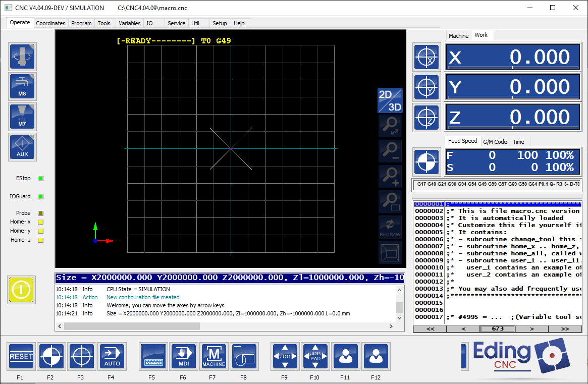The width and height of the screenshot is (588, 384).
Task: Open the AUTO menu F4
Action: (x=112, y=356)
